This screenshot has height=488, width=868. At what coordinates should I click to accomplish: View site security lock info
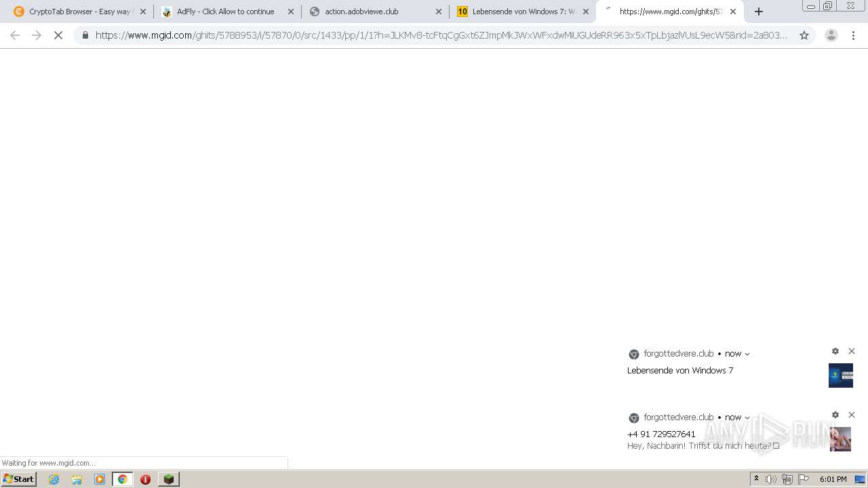pos(85,35)
